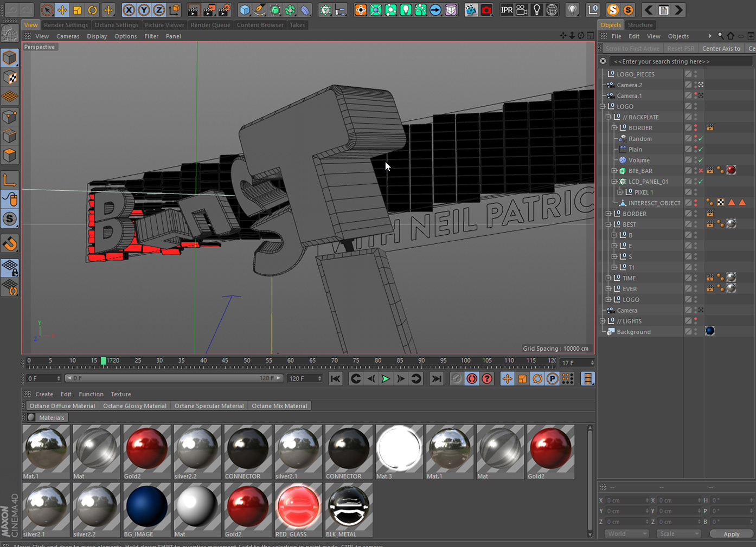
Task: Click the Render View clapperboard icon
Action: 193,10
